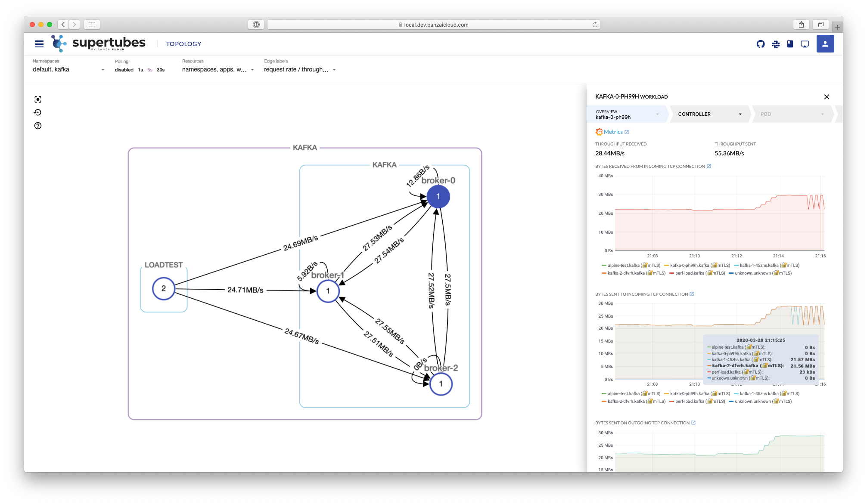Open Bytes Received chart external link icon
The width and height of the screenshot is (867, 504).
[x=709, y=166]
